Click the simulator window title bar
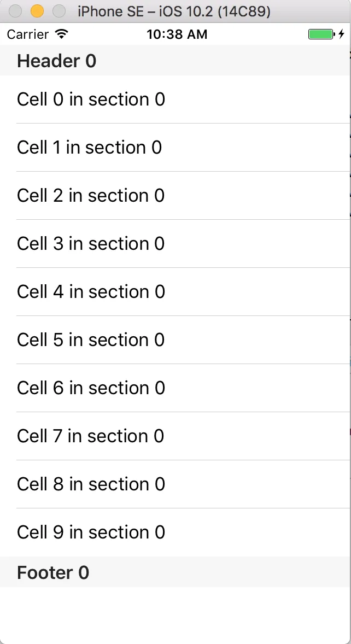351x644 pixels. tap(174, 11)
